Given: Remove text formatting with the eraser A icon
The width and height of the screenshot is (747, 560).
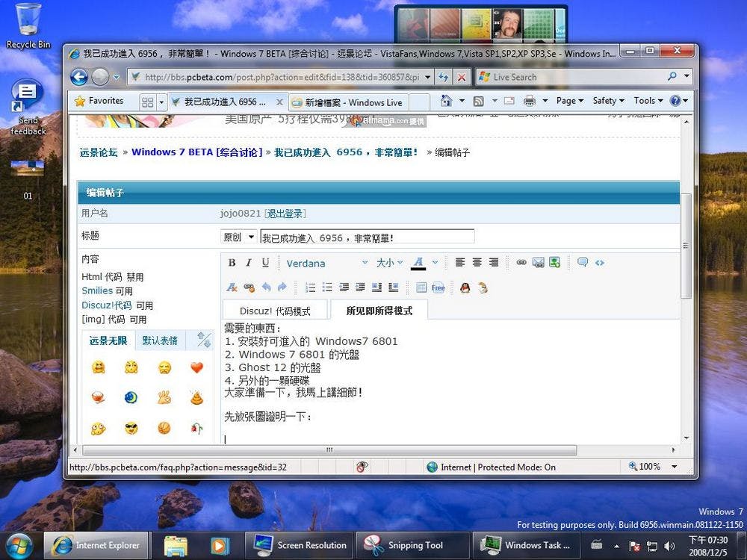Looking at the screenshot, I should tap(232, 287).
